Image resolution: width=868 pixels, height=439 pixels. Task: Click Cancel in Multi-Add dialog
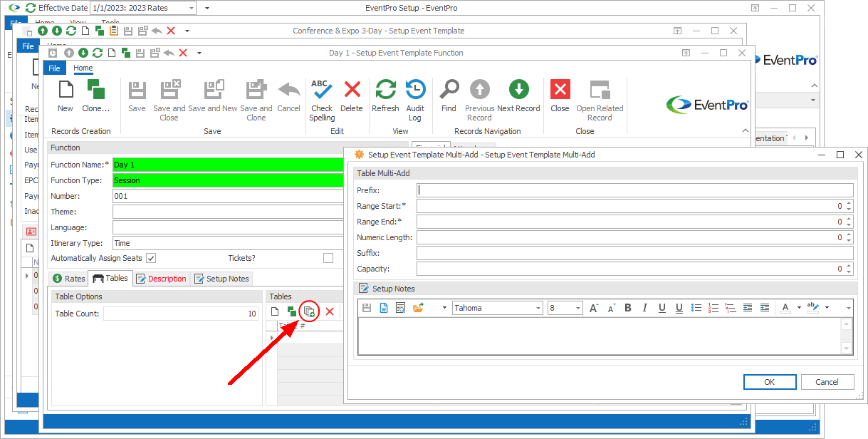click(827, 382)
